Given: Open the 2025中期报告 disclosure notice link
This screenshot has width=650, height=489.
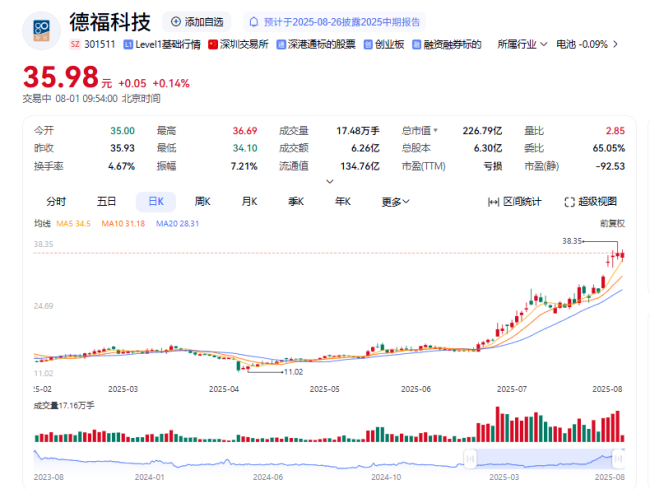Looking at the screenshot, I should click(x=335, y=21).
